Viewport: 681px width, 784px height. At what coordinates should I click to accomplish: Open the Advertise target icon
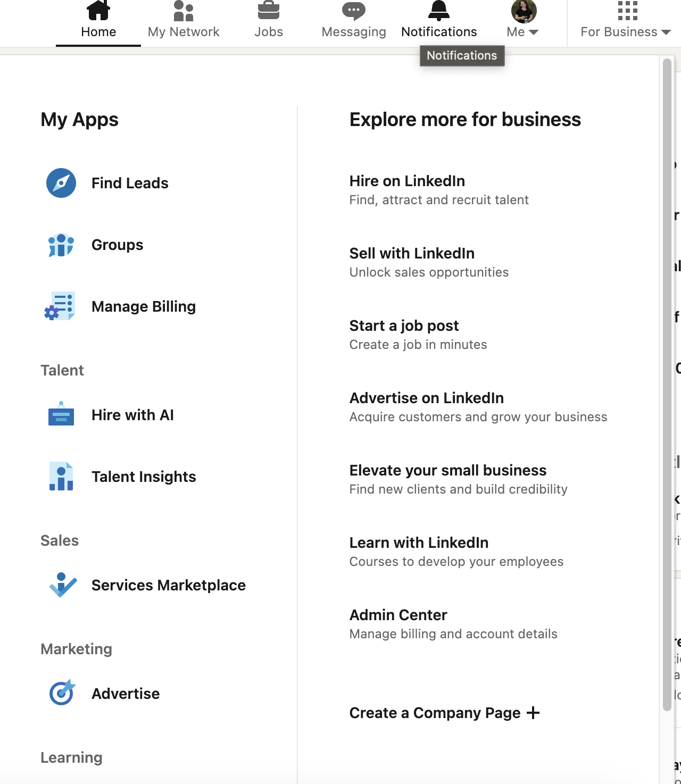(x=62, y=693)
